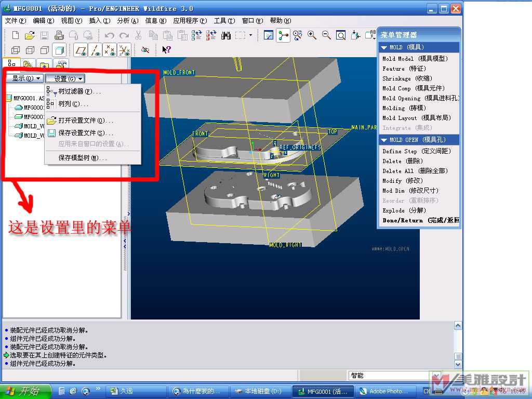The width and height of the screenshot is (532, 399).
Task: Click the binoculars Find icon
Action: [226, 35]
